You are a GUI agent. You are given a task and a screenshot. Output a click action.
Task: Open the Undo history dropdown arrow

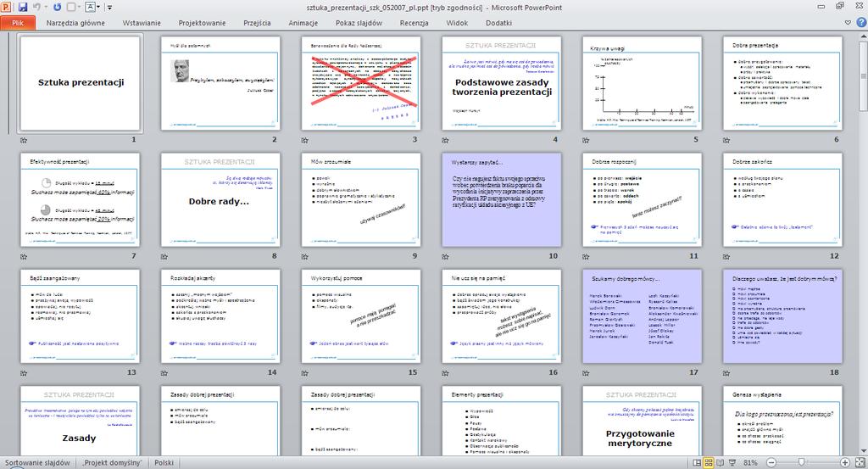(x=46, y=7)
